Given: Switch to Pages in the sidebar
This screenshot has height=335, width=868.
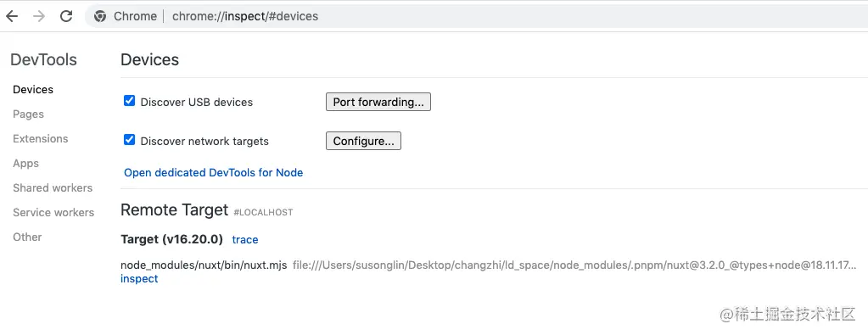Looking at the screenshot, I should [28, 114].
